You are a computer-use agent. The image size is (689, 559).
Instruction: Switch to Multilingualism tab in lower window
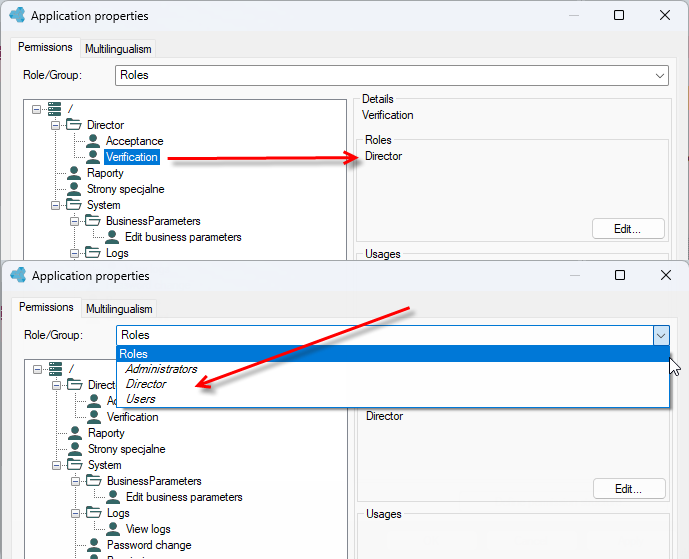119,309
